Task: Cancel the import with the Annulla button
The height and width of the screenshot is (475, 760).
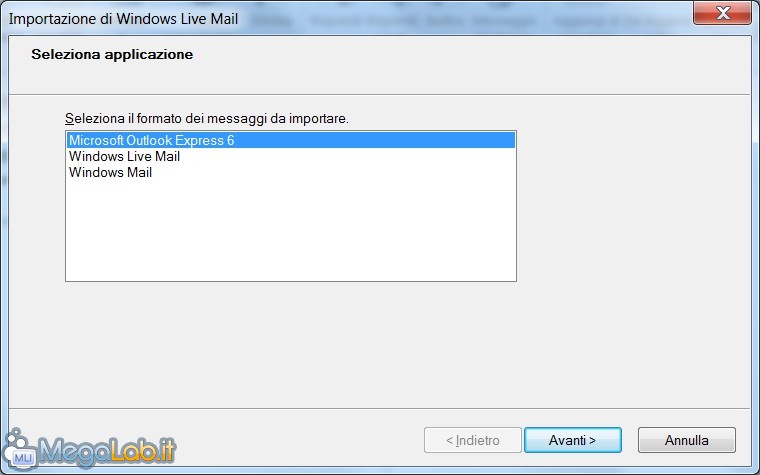Action: 686,440
